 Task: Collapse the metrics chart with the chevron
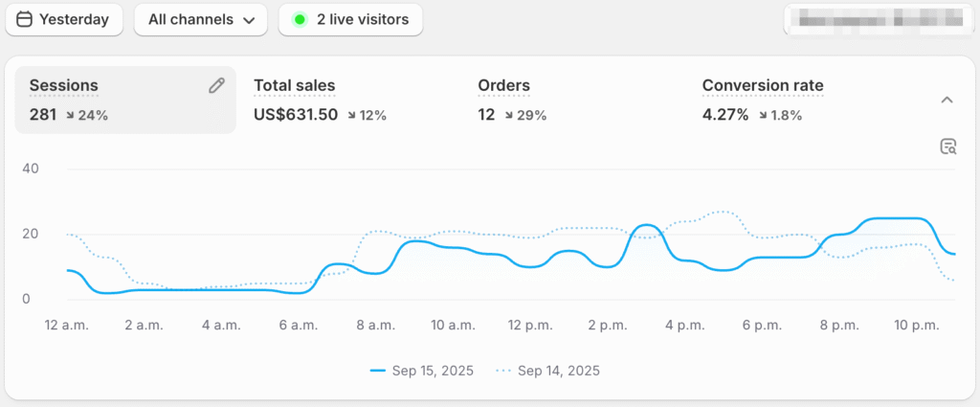(x=947, y=100)
